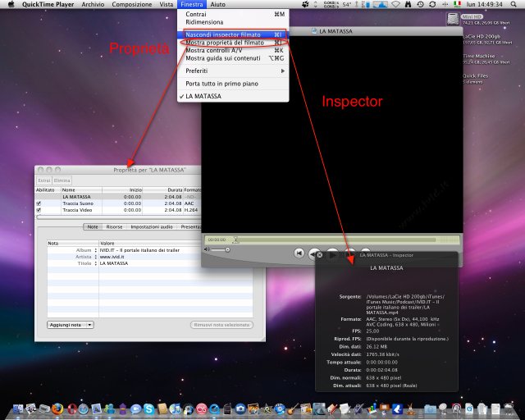525x420 pixels.
Task: Choose Ridimensiona in the Finestra menu
Action: click(233, 22)
